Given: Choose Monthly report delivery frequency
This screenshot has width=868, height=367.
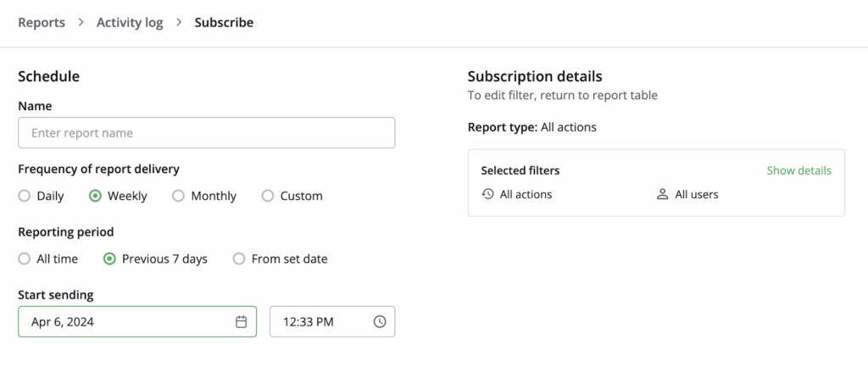Looking at the screenshot, I should (x=179, y=196).
